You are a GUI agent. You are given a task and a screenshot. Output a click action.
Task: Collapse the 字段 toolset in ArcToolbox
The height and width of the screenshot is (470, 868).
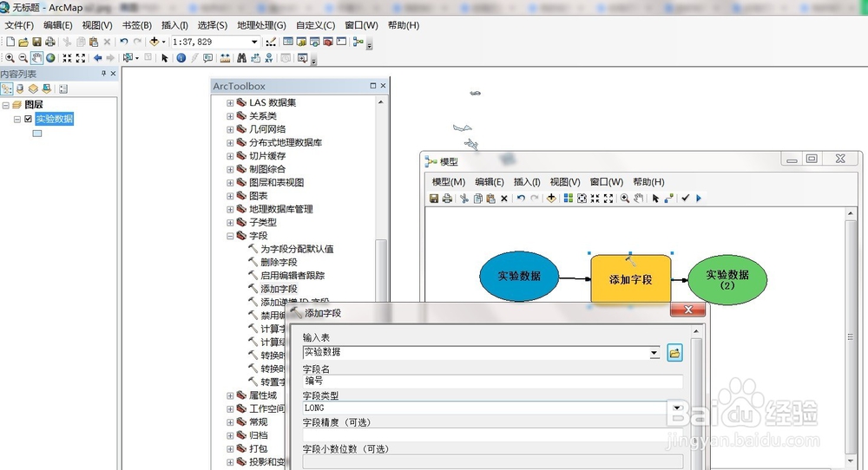coord(230,236)
